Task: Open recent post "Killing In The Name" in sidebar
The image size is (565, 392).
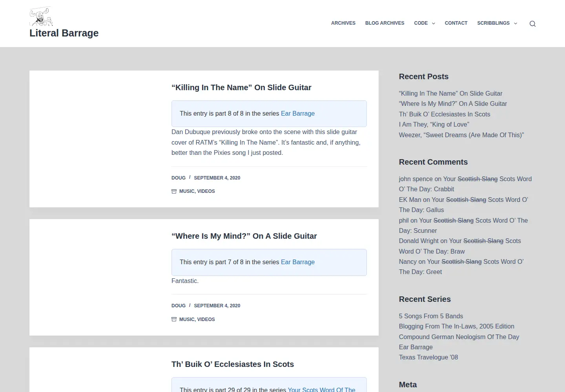Action: tap(450, 93)
